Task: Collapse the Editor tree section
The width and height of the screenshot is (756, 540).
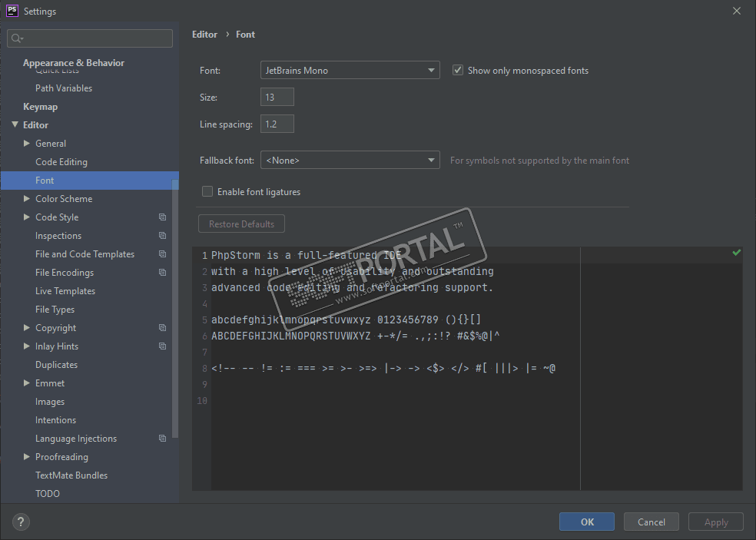Action: pos(15,124)
